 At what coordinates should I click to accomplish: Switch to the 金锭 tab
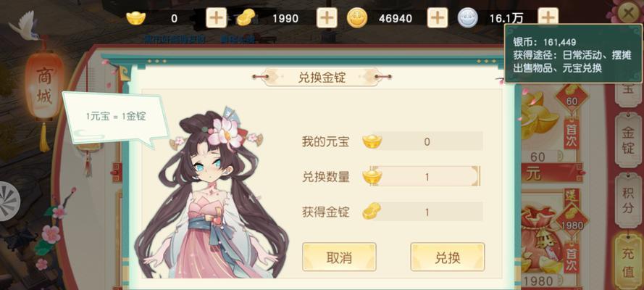click(628, 140)
